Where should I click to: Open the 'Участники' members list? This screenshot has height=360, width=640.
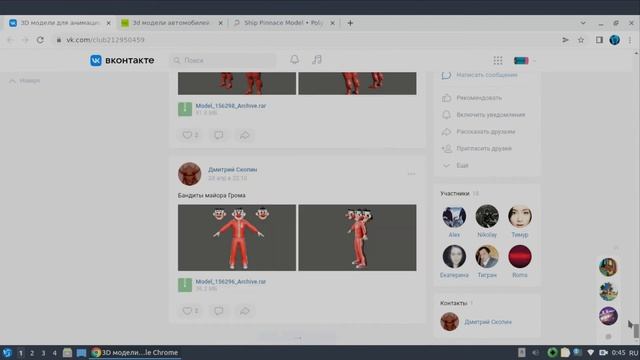click(455, 193)
